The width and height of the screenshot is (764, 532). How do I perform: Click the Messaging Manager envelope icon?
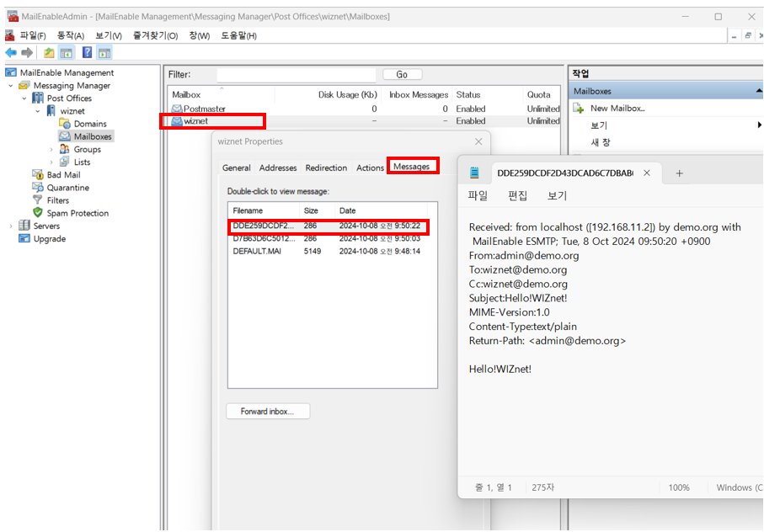click(x=24, y=86)
